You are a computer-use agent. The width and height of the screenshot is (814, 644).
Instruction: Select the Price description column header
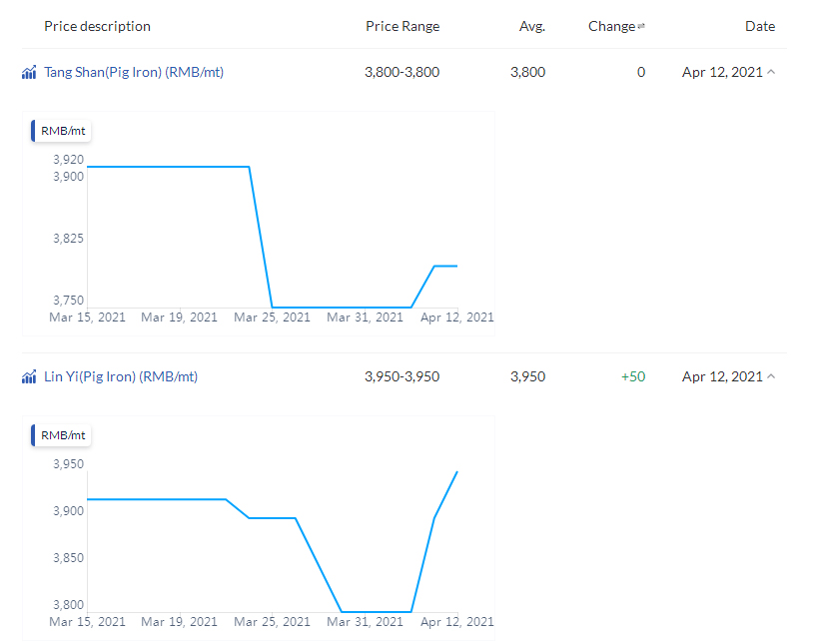pos(97,26)
